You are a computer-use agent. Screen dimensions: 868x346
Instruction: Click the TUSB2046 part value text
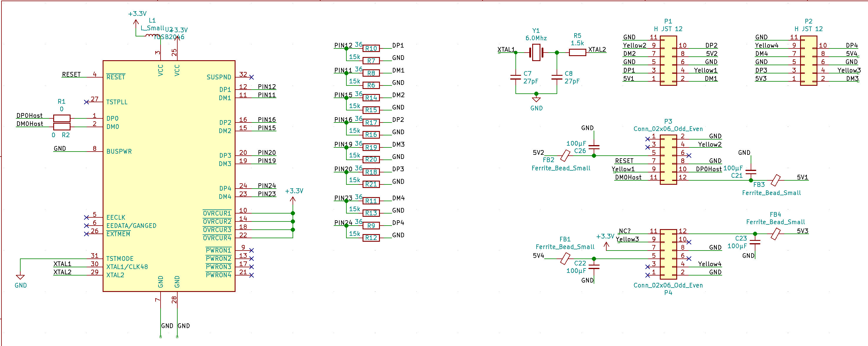pyautogui.click(x=169, y=37)
